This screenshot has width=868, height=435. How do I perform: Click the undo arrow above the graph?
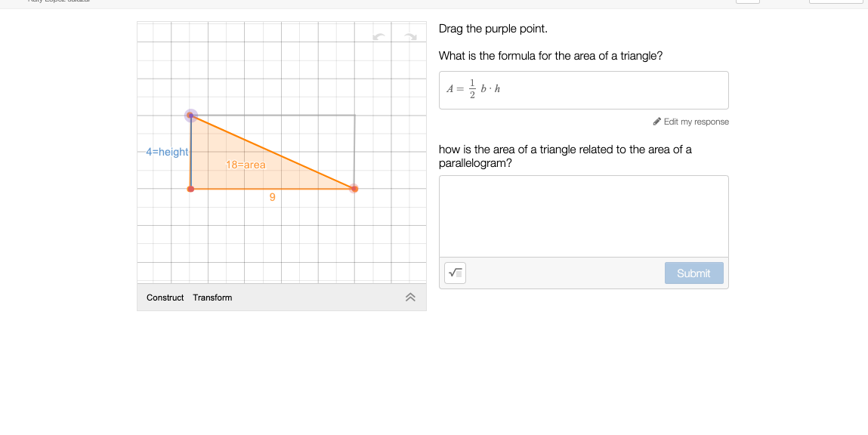[x=379, y=37]
